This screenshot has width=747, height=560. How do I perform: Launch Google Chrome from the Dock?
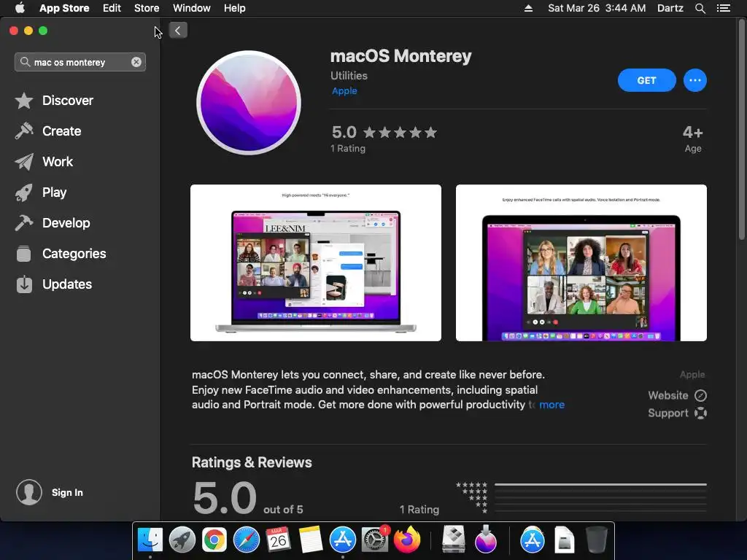[x=214, y=540]
